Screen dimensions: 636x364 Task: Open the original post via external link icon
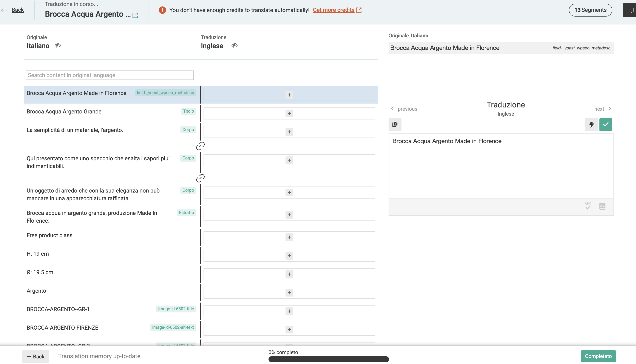click(135, 15)
